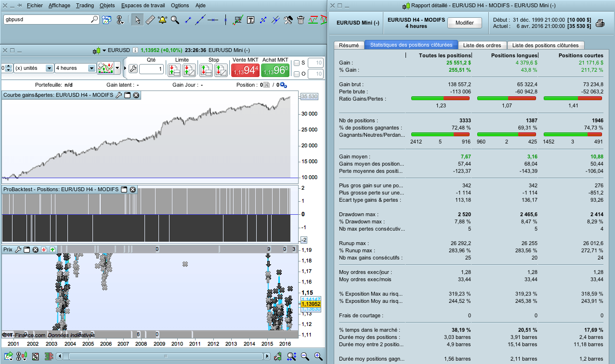
Task: Open indicators dropdown arrow beside chart icon
Action: 118,68
